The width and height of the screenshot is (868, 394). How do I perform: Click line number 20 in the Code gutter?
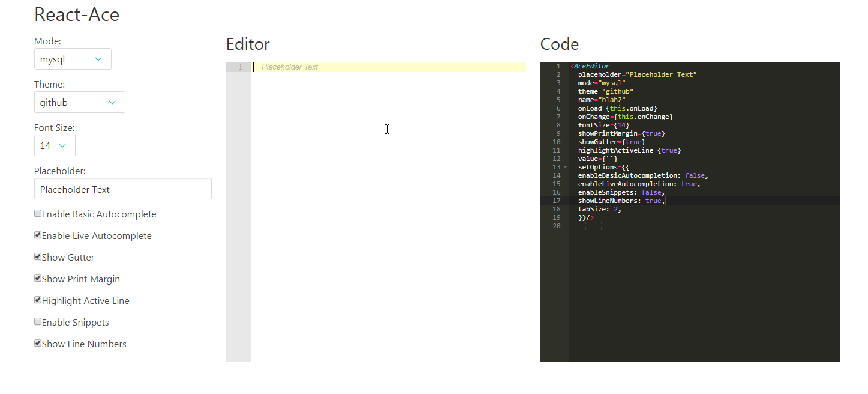click(556, 226)
